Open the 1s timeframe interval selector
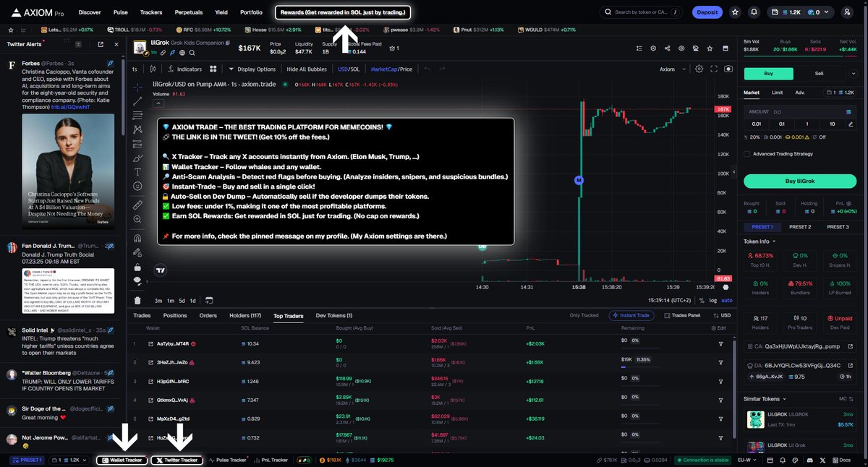 pos(135,69)
